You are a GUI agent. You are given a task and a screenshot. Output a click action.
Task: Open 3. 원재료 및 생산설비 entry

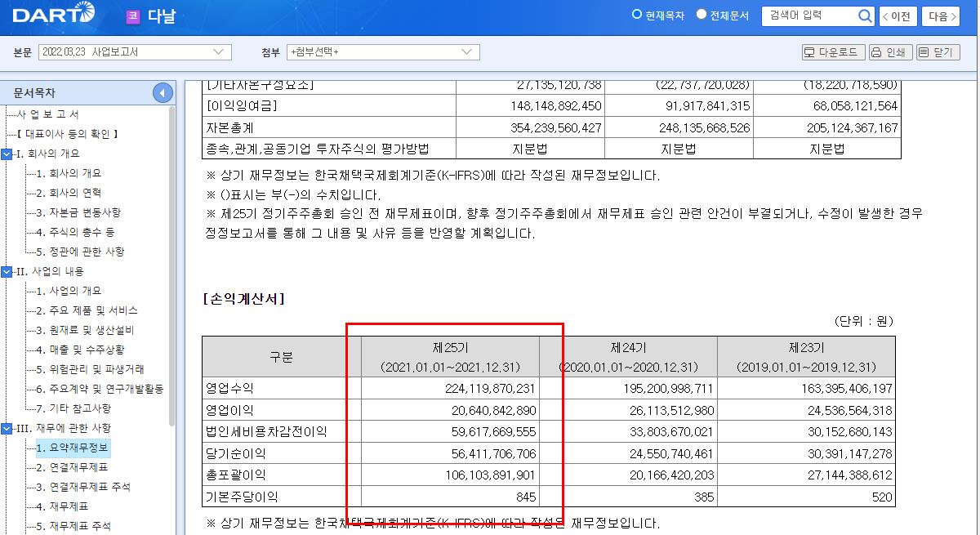(x=86, y=330)
